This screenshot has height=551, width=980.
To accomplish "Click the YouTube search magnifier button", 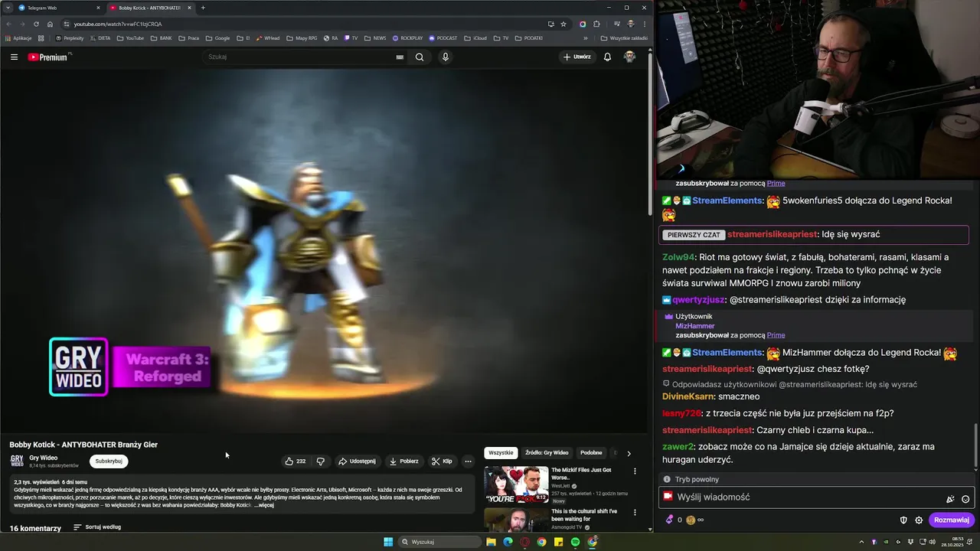I will (x=420, y=57).
